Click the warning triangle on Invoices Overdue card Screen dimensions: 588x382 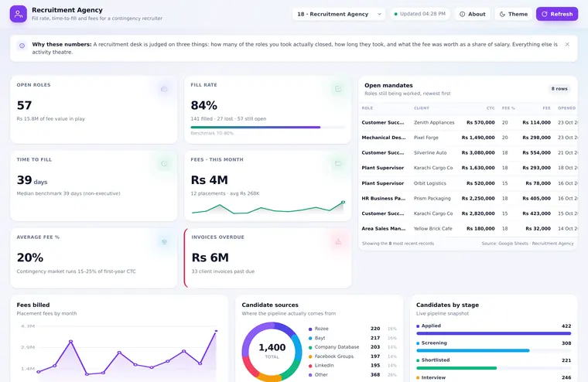[x=338, y=241]
